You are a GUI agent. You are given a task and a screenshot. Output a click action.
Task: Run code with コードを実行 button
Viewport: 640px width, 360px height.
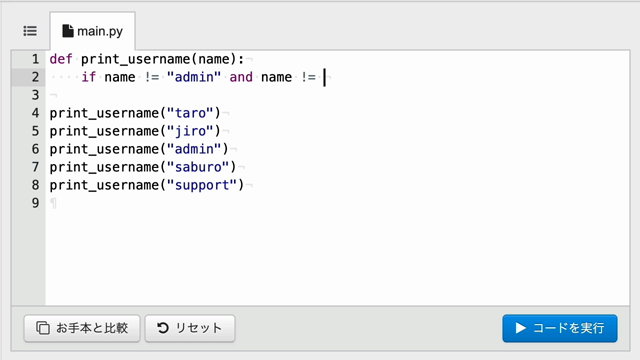click(x=560, y=328)
